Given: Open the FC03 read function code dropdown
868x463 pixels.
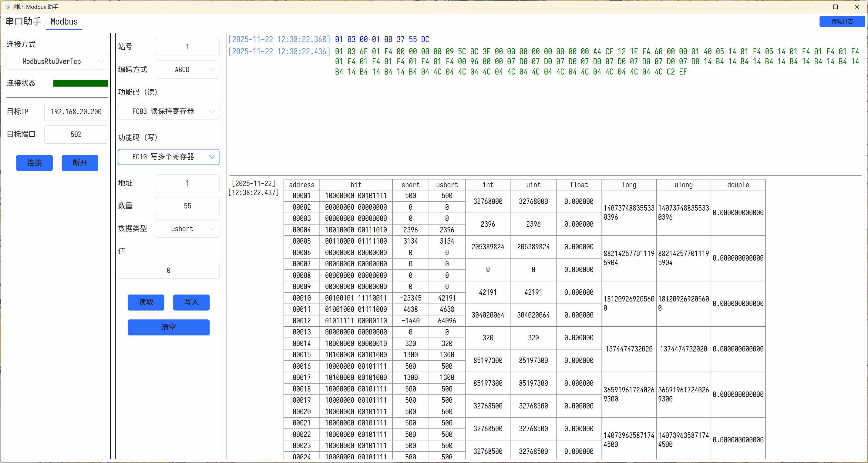Looking at the screenshot, I should [x=169, y=112].
